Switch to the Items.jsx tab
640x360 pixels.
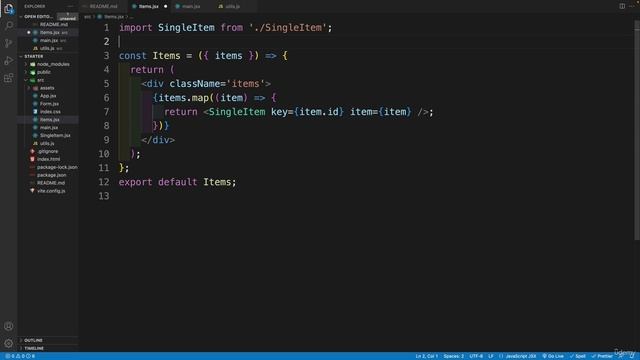tap(148, 6)
